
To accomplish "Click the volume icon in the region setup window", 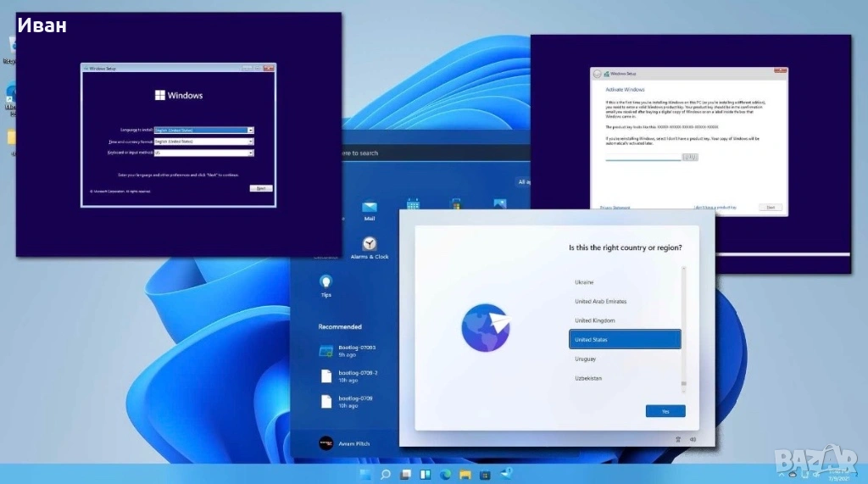I will pos(693,438).
